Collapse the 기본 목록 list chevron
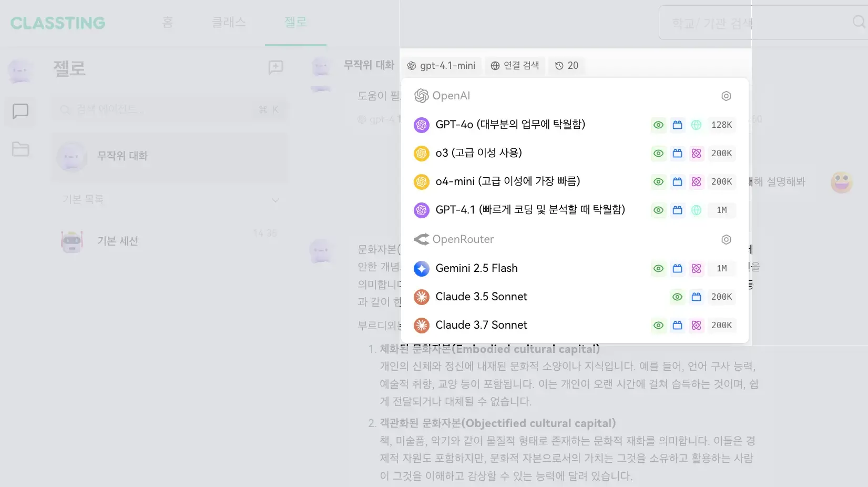This screenshot has height=487, width=868. 275,200
